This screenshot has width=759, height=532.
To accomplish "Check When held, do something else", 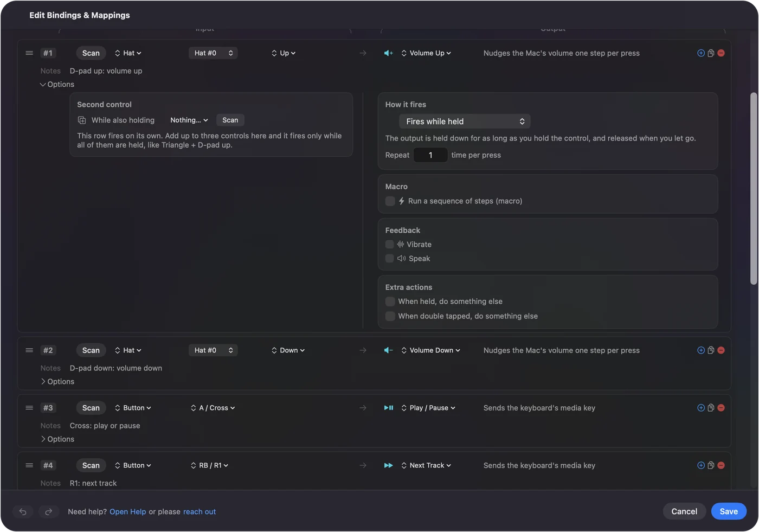I will point(390,302).
